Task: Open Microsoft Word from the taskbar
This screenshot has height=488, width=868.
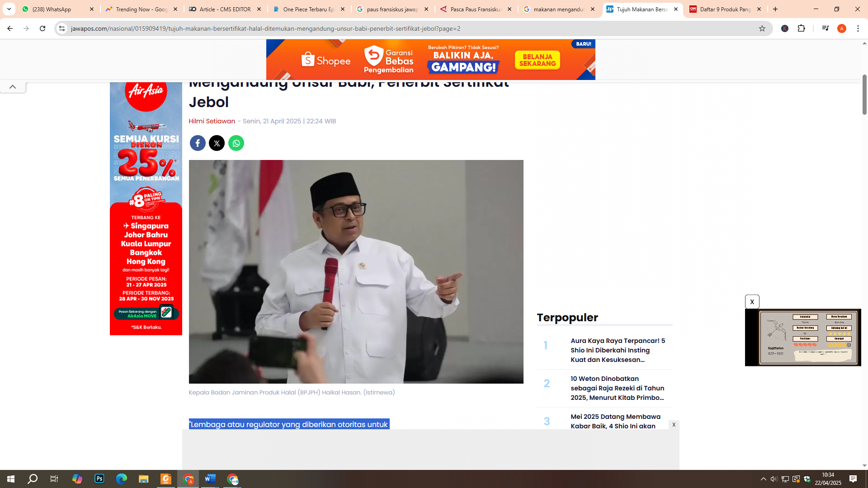Action: coord(210,479)
